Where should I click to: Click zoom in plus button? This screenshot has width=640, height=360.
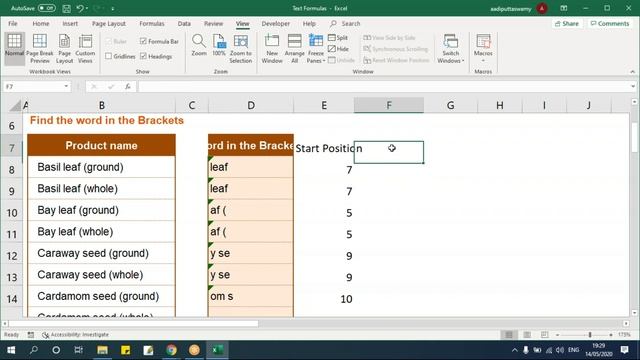pos(611,335)
